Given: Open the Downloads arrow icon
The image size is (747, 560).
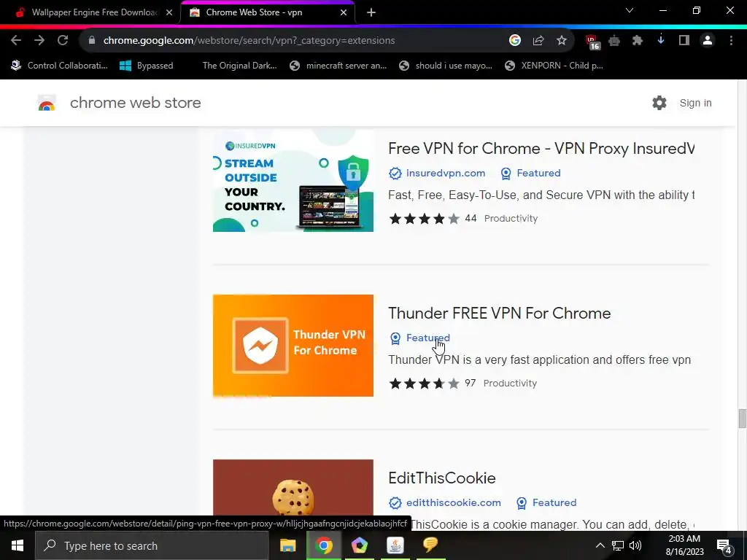Looking at the screenshot, I should coord(661,41).
